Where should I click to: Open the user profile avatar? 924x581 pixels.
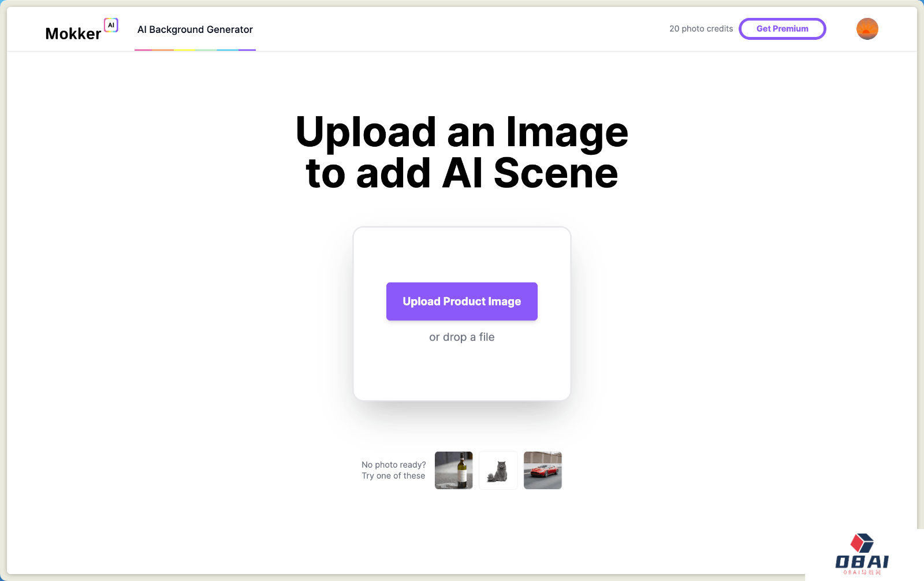[x=867, y=29]
